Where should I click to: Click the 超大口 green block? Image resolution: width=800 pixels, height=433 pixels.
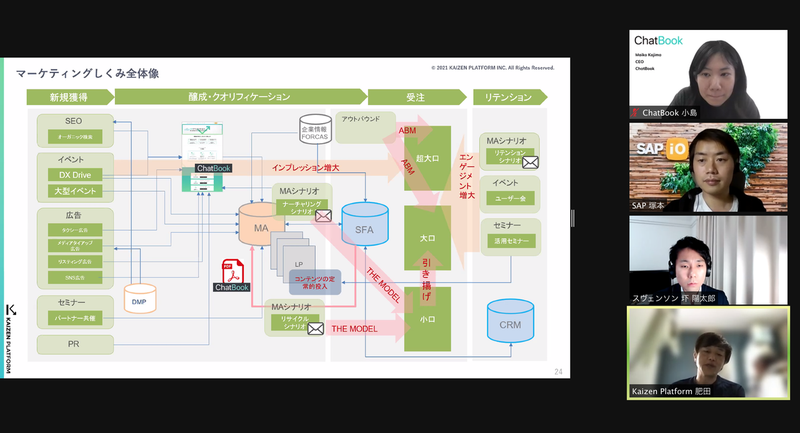(428, 158)
